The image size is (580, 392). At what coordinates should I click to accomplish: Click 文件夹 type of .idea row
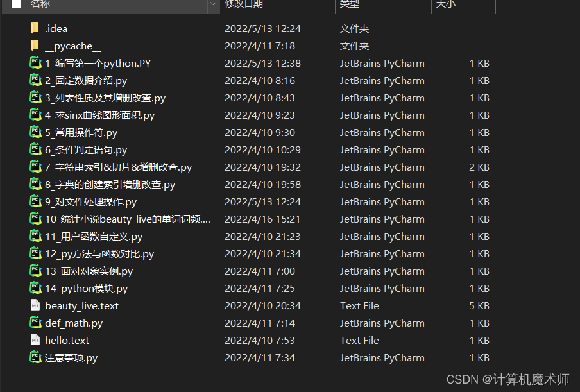click(x=354, y=28)
